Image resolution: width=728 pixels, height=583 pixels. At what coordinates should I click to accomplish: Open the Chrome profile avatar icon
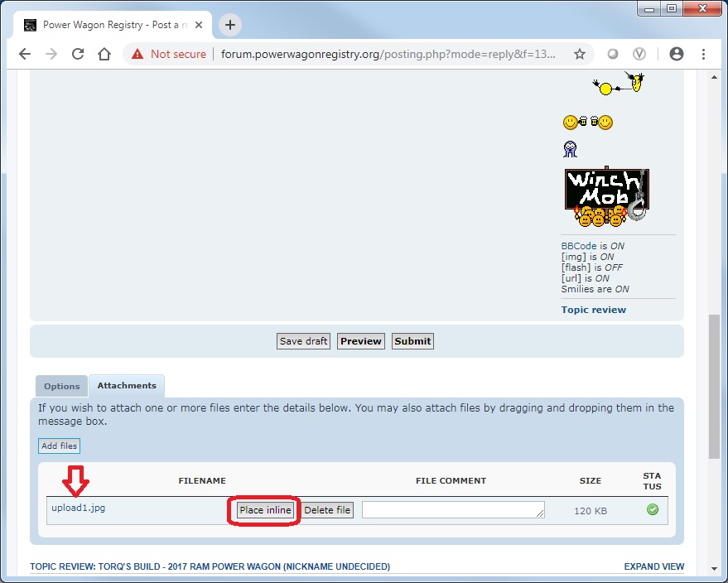tap(677, 54)
